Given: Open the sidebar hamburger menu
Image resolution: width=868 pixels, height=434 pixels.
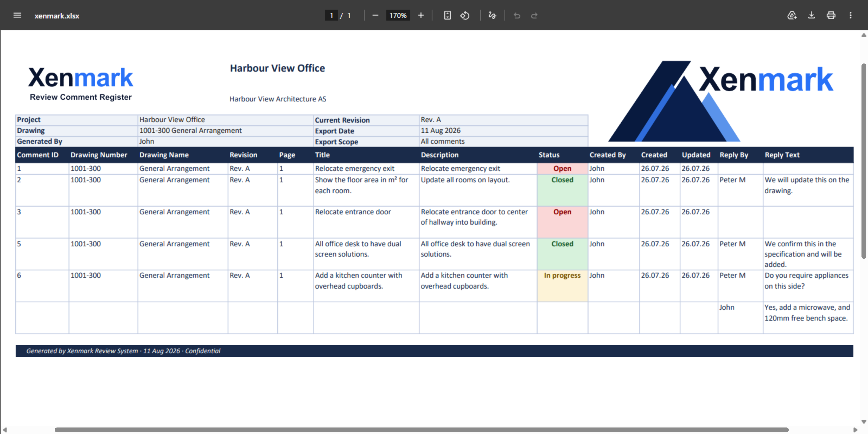Looking at the screenshot, I should coord(17,15).
